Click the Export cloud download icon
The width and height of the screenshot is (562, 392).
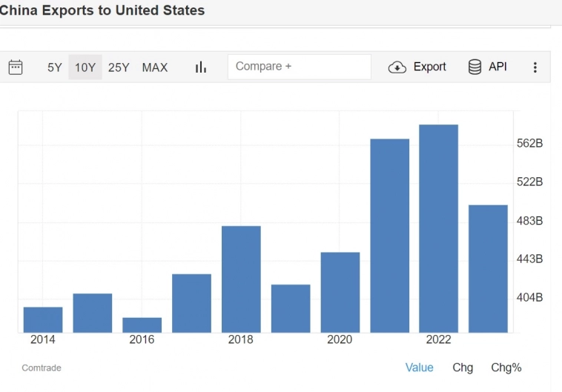pyautogui.click(x=397, y=67)
